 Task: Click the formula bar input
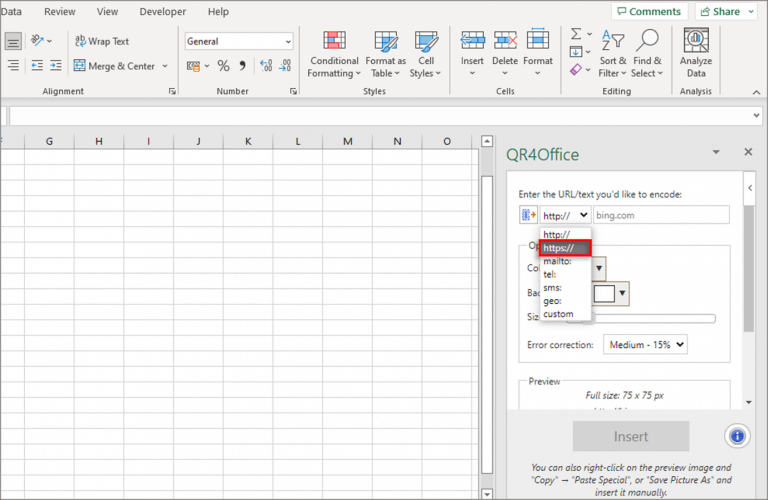pyautogui.click(x=380, y=116)
